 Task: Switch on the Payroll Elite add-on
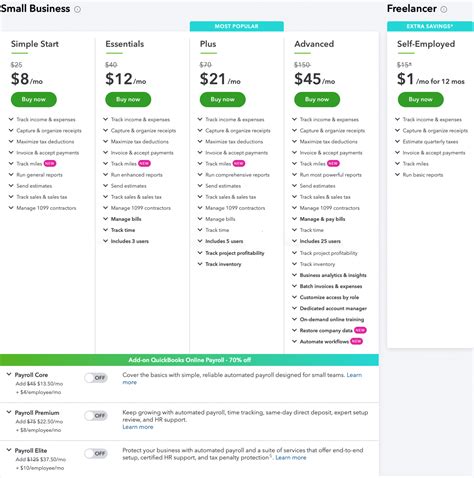[x=96, y=454]
